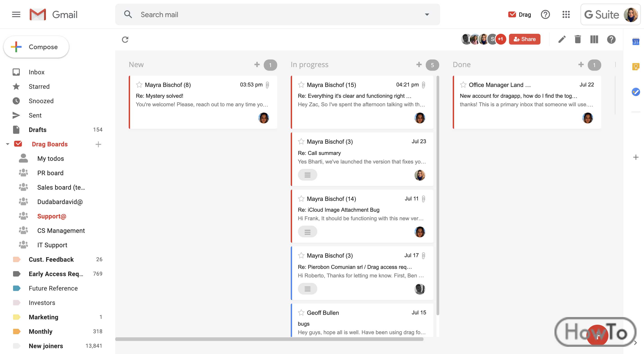This screenshot has height=354, width=644.
Task: Refresh the board
Action: [125, 40]
